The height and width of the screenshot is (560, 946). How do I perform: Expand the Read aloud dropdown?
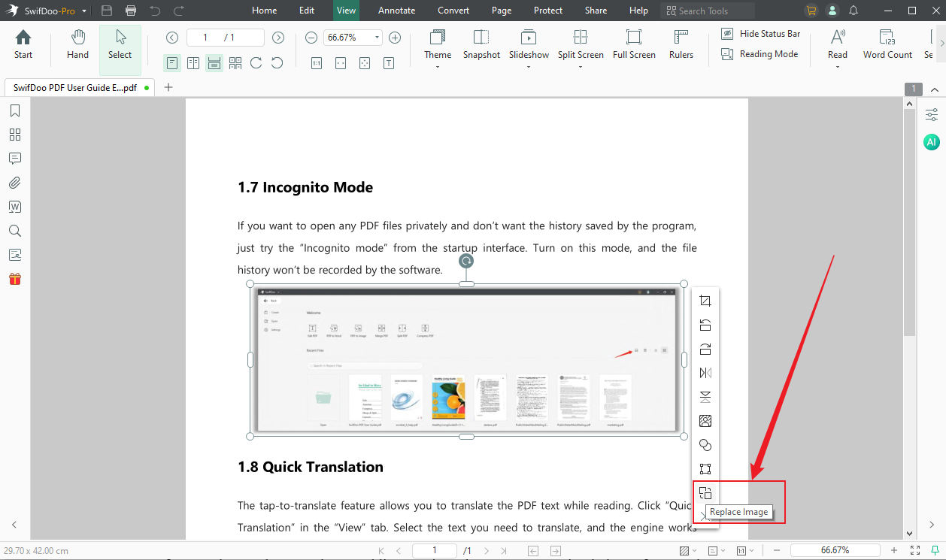click(838, 67)
